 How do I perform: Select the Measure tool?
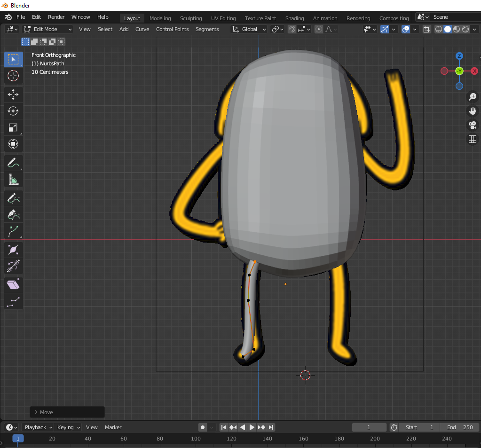[x=13, y=180]
